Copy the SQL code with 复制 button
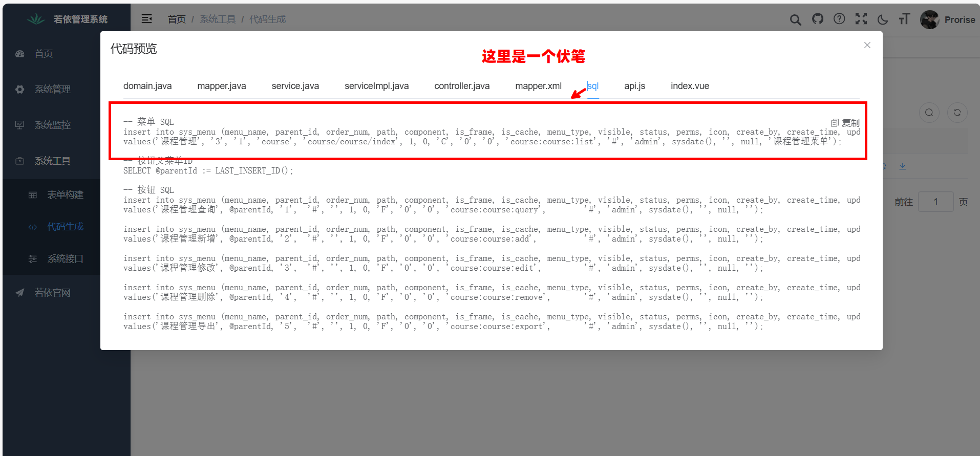This screenshot has height=456, width=980. tap(845, 123)
